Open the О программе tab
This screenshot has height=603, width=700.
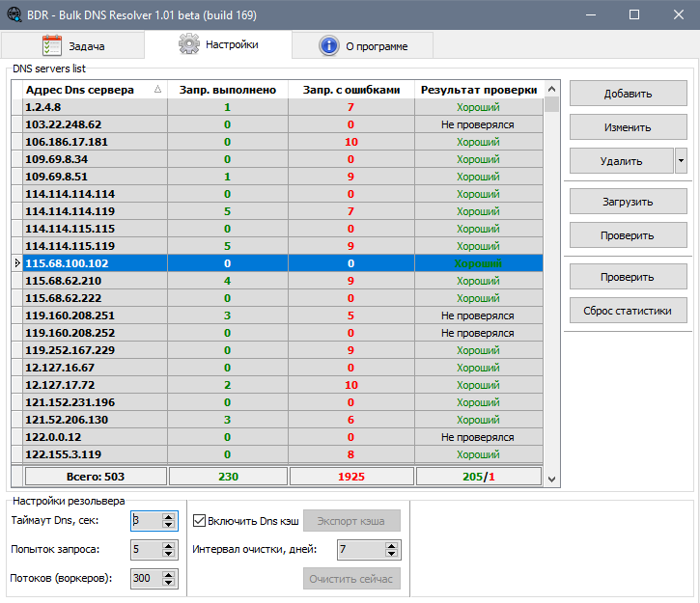(x=362, y=45)
